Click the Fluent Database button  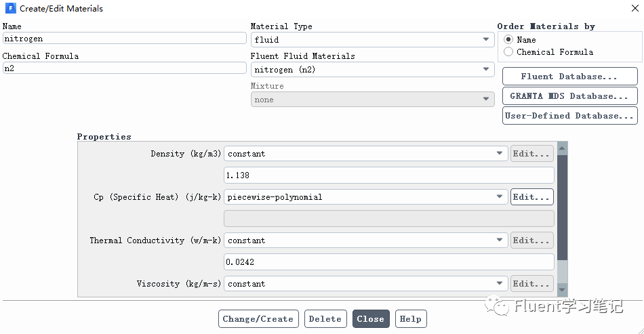point(569,77)
